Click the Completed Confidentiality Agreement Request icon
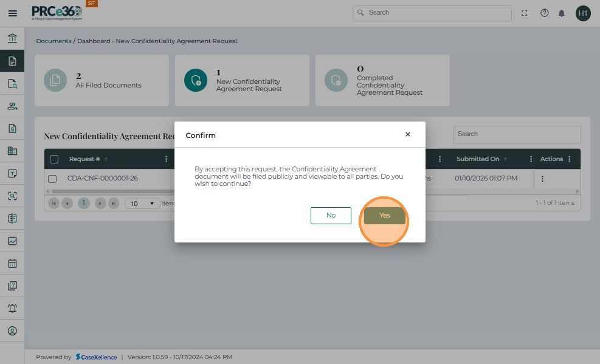 tap(336, 80)
